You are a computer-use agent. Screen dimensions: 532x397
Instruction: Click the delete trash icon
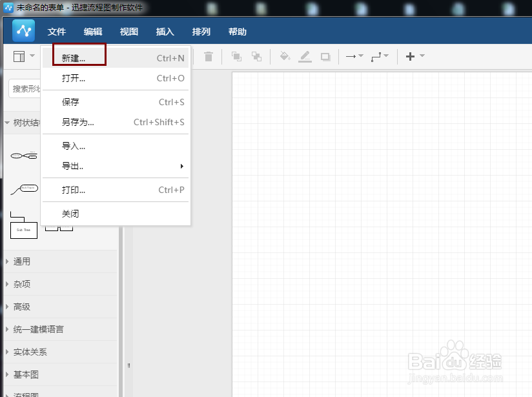pos(209,56)
